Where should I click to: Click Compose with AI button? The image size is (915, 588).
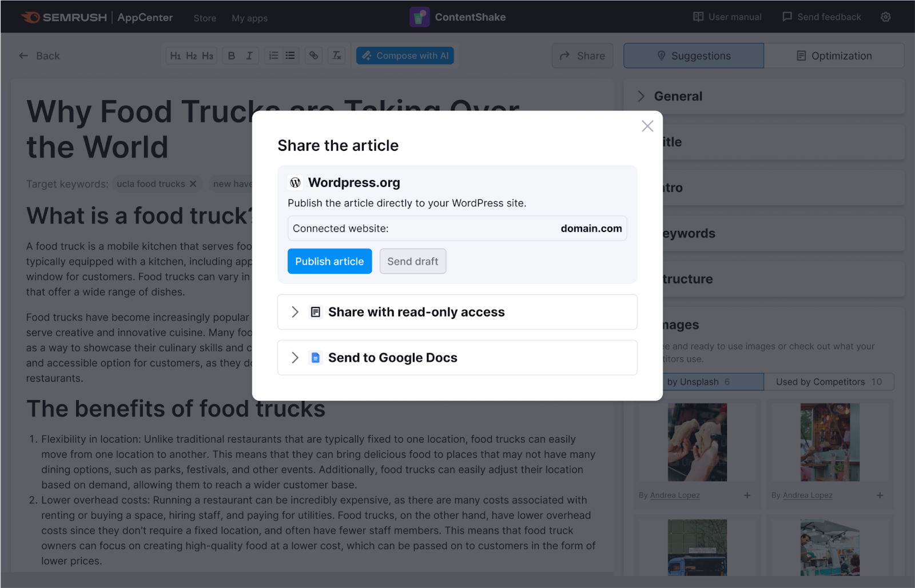(405, 56)
